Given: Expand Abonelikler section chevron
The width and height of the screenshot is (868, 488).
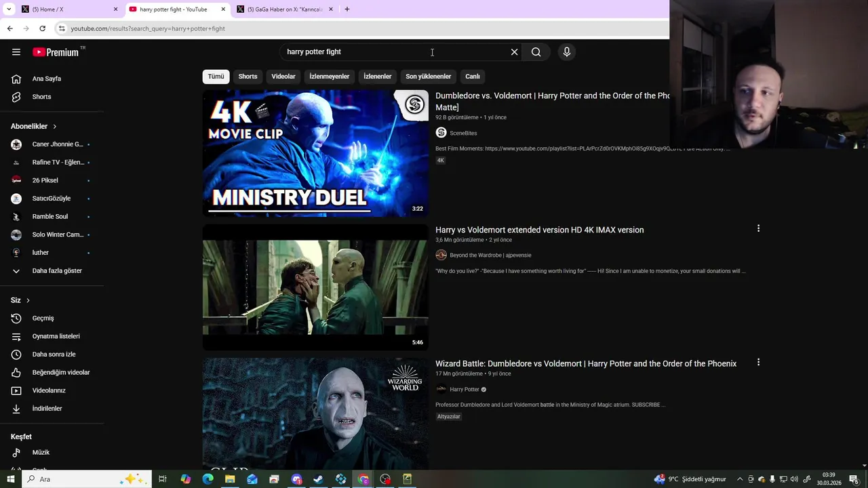Looking at the screenshot, I should tap(55, 127).
